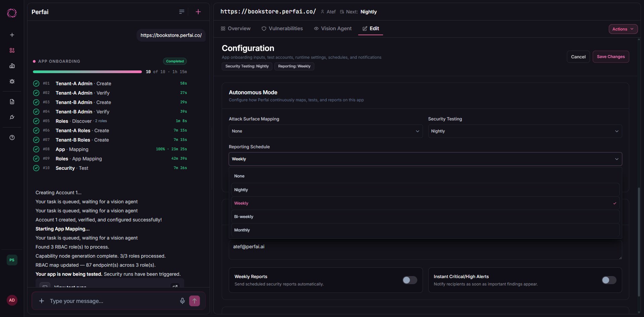This screenshot has width=644, height=317.
Task: Click the onboarding progress bar
Action: tap(87, 72)
